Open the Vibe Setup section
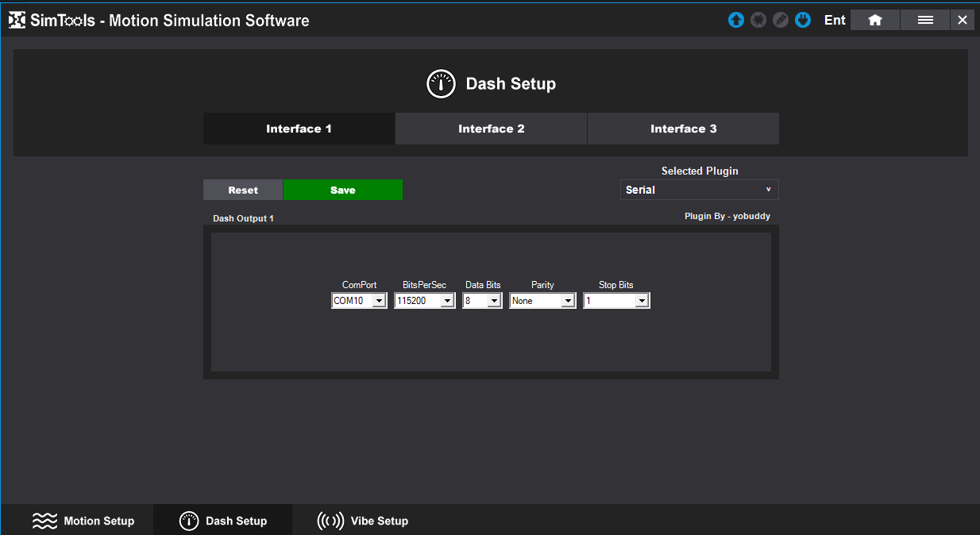The image size is (980, 535). [363, 521]
